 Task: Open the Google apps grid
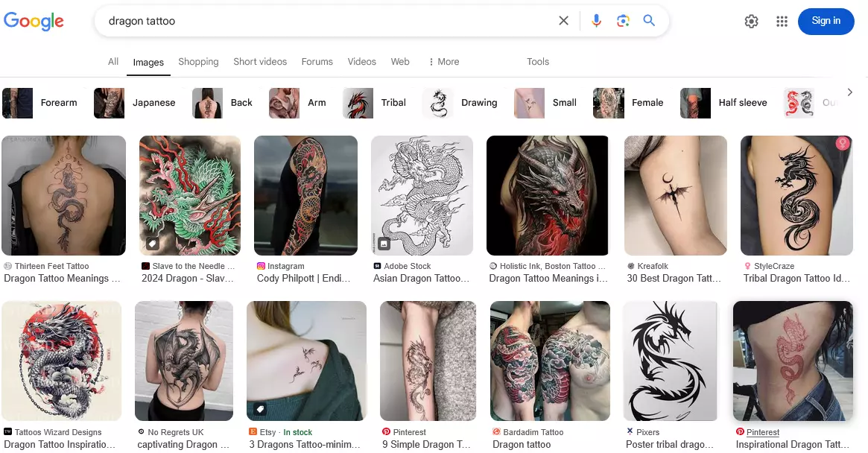tap(782, 22)
